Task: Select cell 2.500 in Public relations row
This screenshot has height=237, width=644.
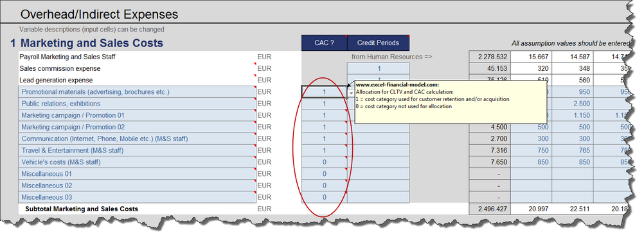Action: [x=573, y=104]
